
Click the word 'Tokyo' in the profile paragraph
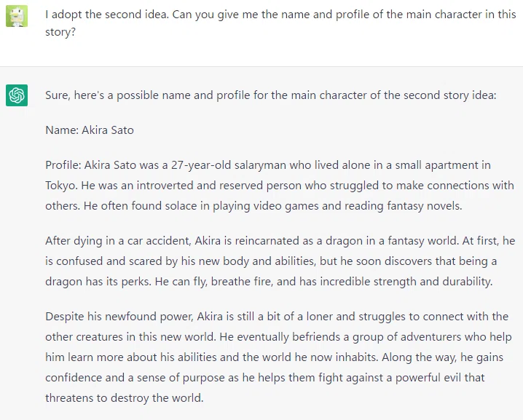[60, 186]
